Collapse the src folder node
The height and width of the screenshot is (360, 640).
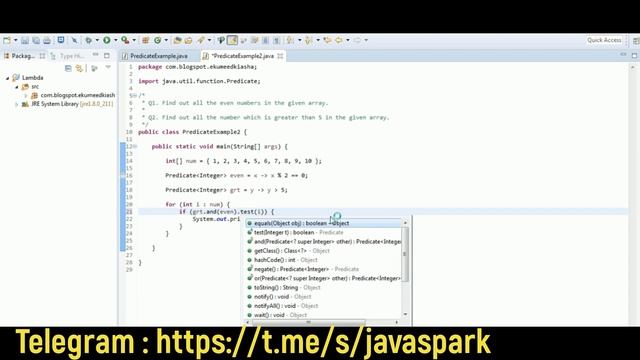coord(17,87)
